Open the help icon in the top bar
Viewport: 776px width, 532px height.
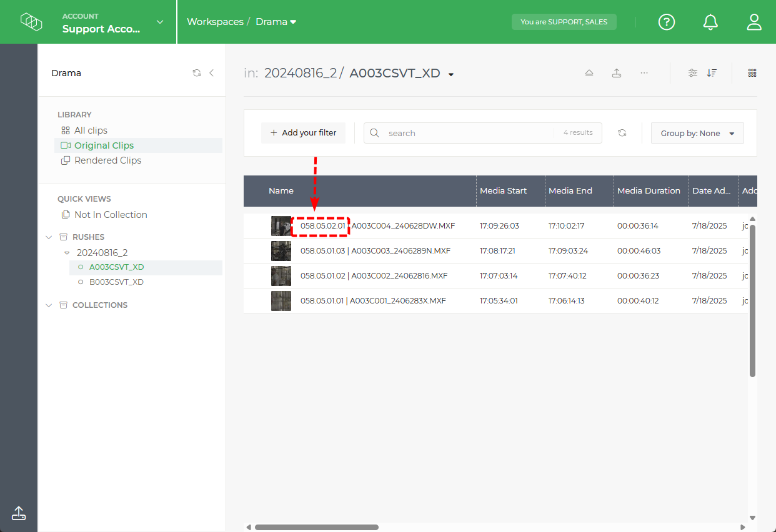pos(667,22)
